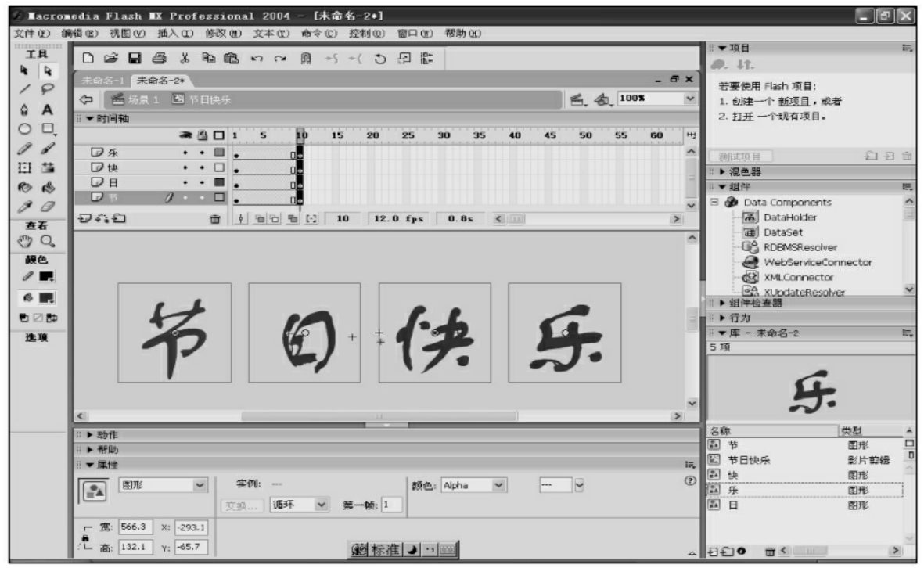Select the black Arrow selection tool

point(24,70)
